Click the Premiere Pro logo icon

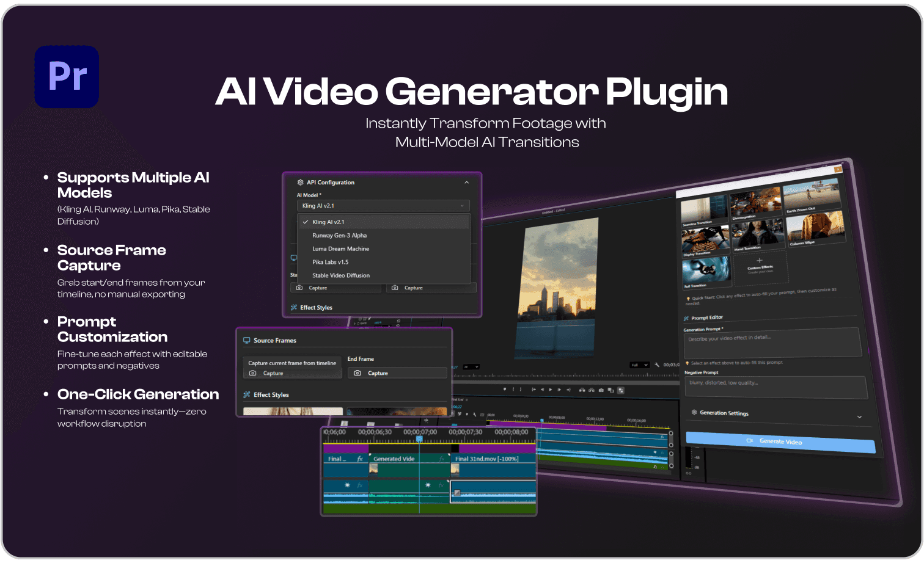67,76
